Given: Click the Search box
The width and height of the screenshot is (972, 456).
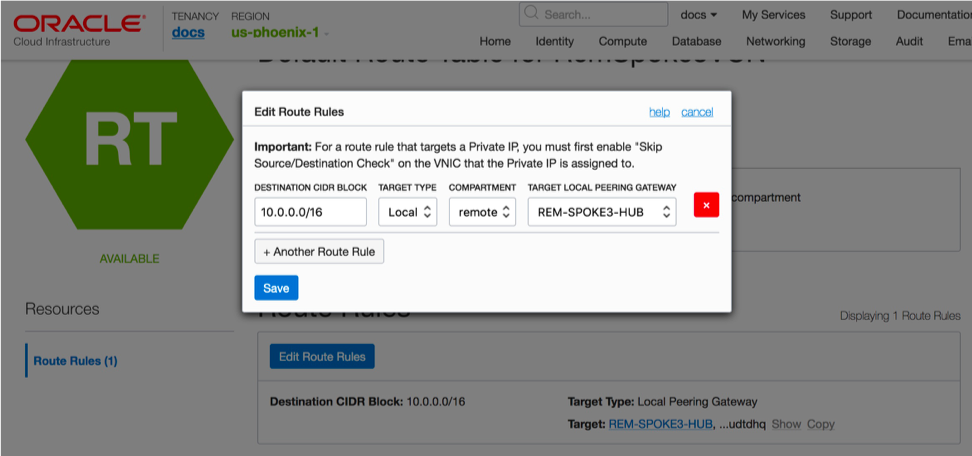Looking at the screenshot, I should pos(594,15).
